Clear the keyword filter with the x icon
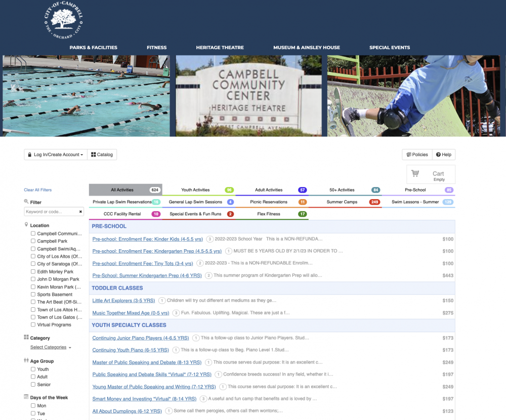 (80, 211)
